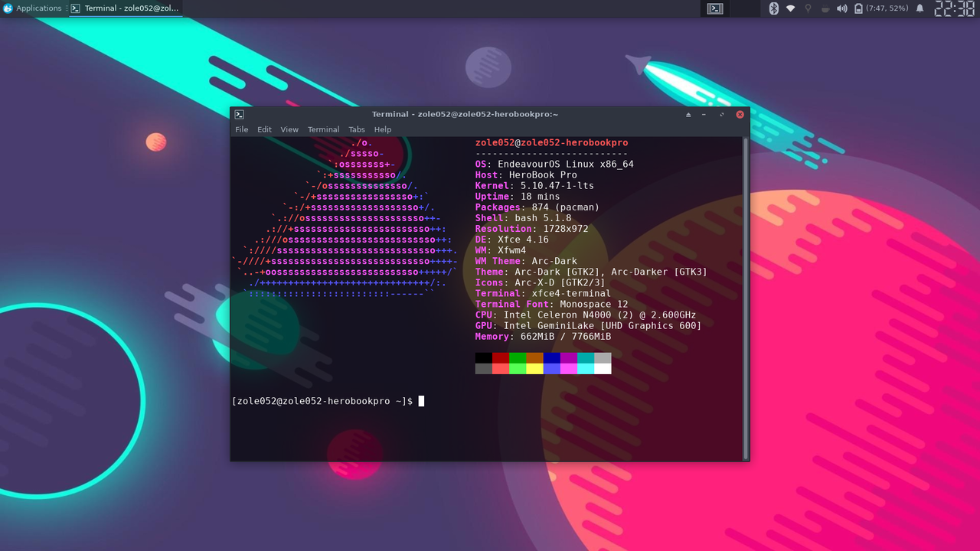Click the EndeavourOS ASCII art logo
Image resolution: width=980 pixels, height=551 pixels.
(345, 218)
